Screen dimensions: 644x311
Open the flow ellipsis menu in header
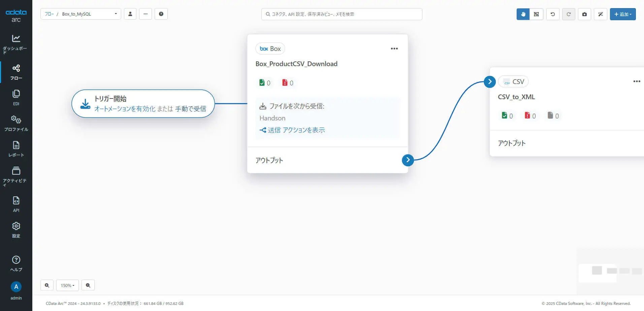pyautogui.click(x=146, y=14)
